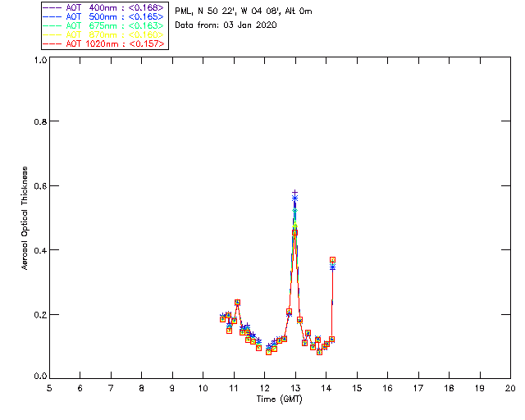Click the AOT 400nm legend entry
The image size is (525, 420).
coord(103,7)
